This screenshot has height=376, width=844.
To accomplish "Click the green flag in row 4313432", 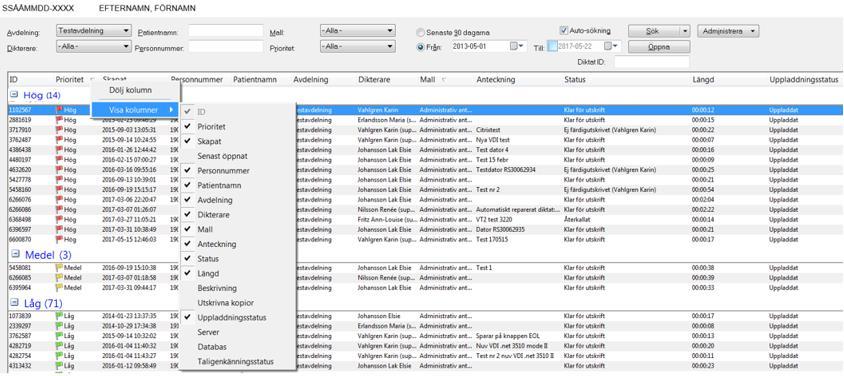I will coord(59,365).
